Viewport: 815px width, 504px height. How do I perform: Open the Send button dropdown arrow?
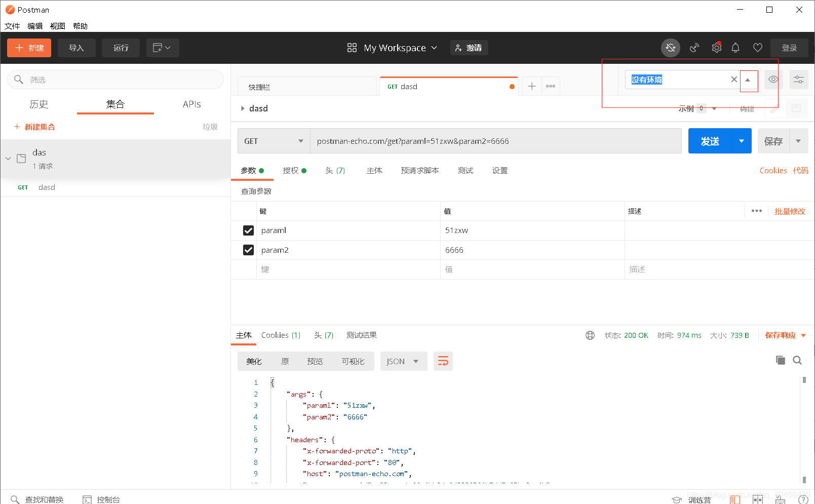[742, 141]
